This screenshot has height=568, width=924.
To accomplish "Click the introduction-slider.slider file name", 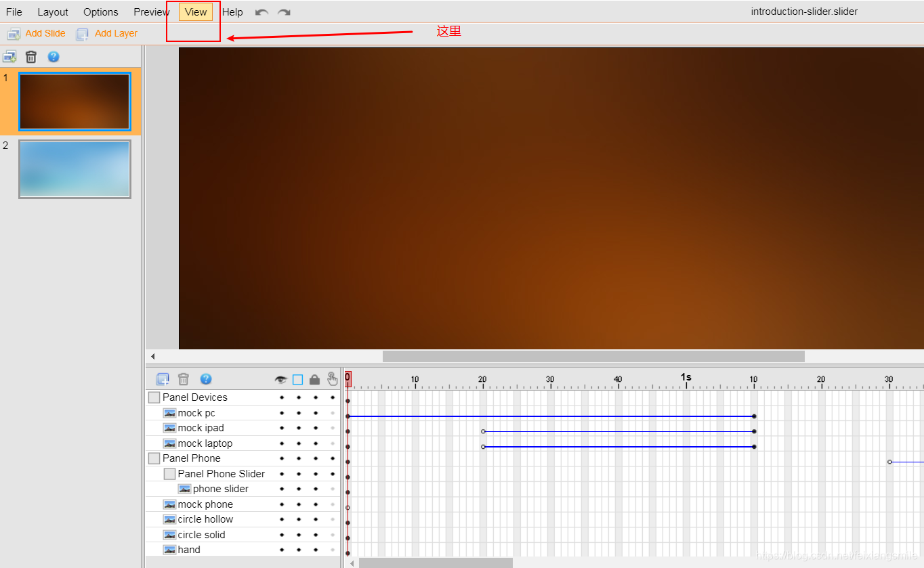I will click(x=804, y=12).
